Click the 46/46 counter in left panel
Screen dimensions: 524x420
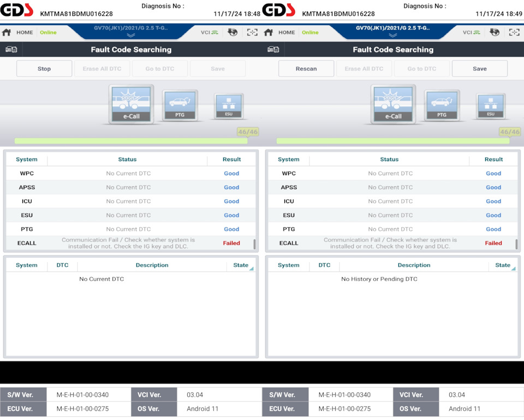(x=248, y=132)
